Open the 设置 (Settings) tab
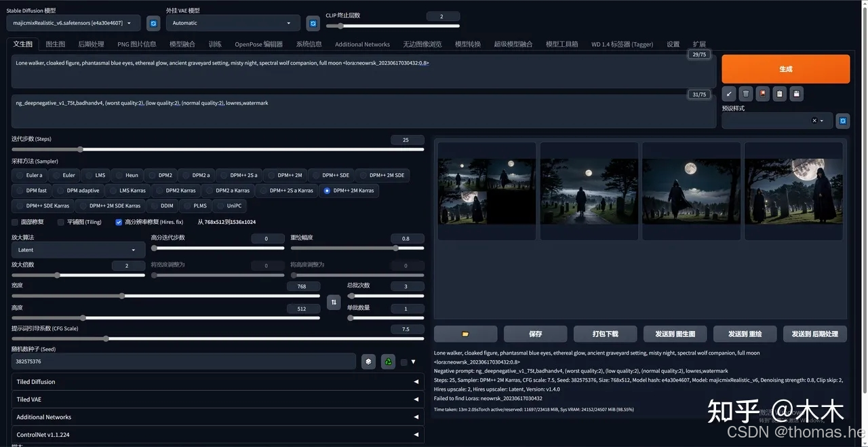 (673, 44)
